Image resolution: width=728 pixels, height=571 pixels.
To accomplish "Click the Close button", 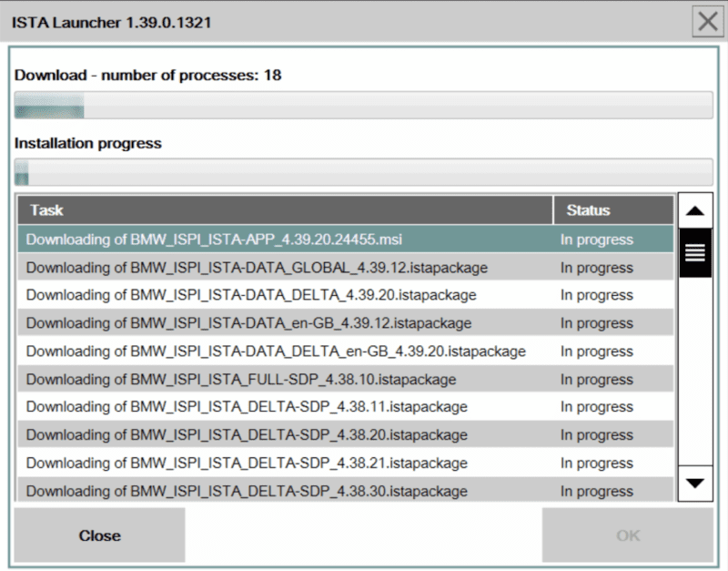I will pyautogui.click(x=99, y=535).
